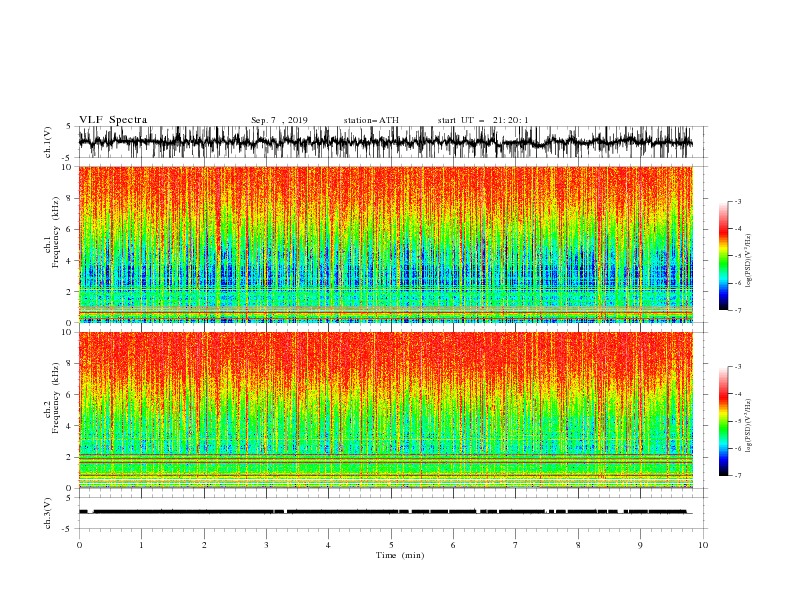The height and width of the screenshot is (612, 792).
Task: Click the '-3' value on ch.1 colorbar
Action: pos(737,201)
